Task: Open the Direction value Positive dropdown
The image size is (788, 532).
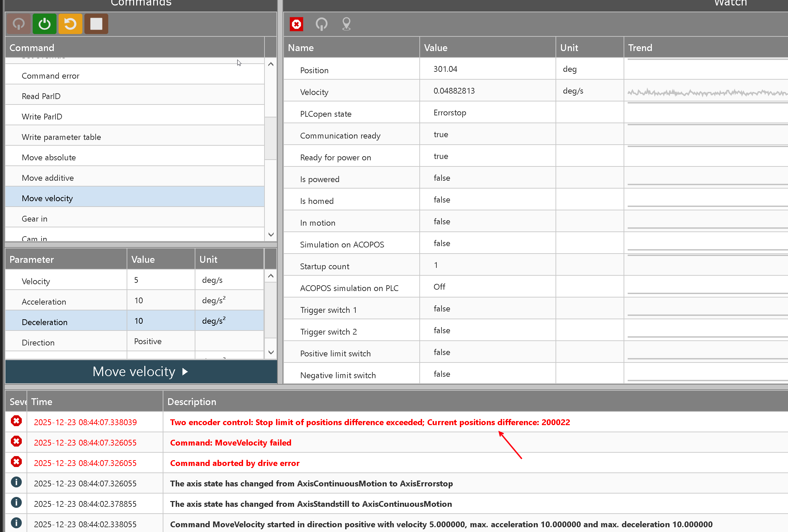Action: click(160, 341)
